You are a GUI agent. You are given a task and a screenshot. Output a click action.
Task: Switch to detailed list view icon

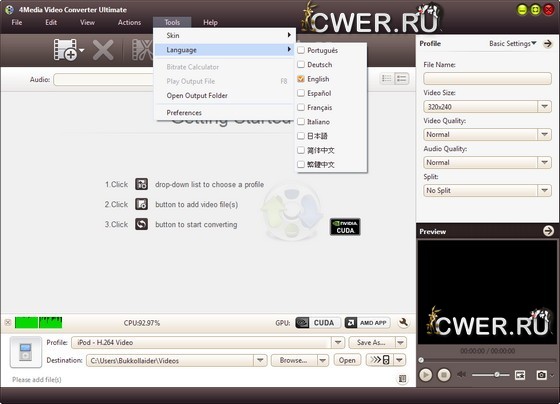click(x=401, y=79)
